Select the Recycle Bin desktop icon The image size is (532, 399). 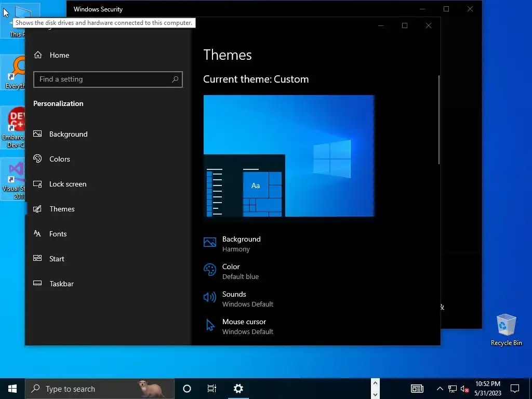(506, 330)
